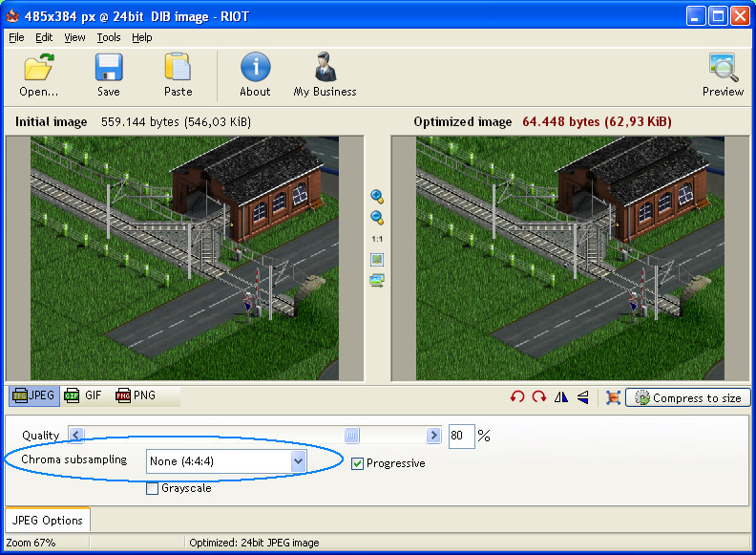Click the 'Initial image' label

pyautogui.click(x=52, y=121)
